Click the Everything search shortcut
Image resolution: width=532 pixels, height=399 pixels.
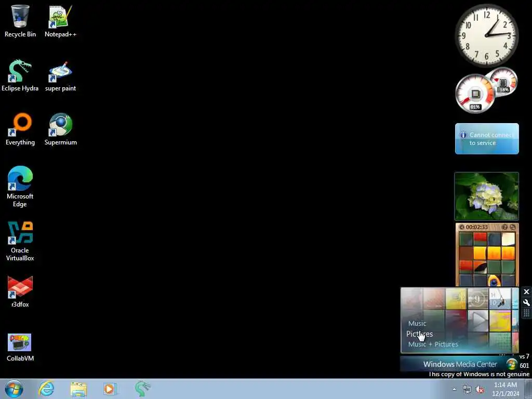pos(20,129)
